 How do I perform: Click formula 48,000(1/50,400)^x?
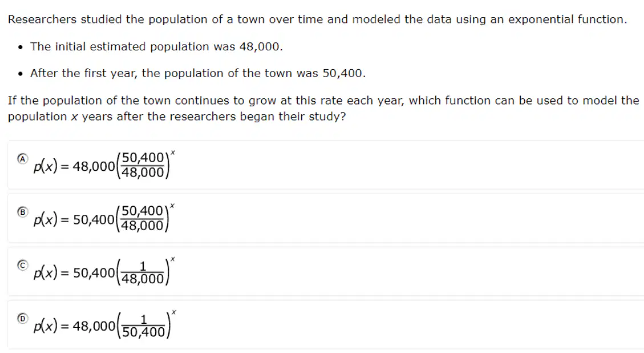[x=104, y=324]
